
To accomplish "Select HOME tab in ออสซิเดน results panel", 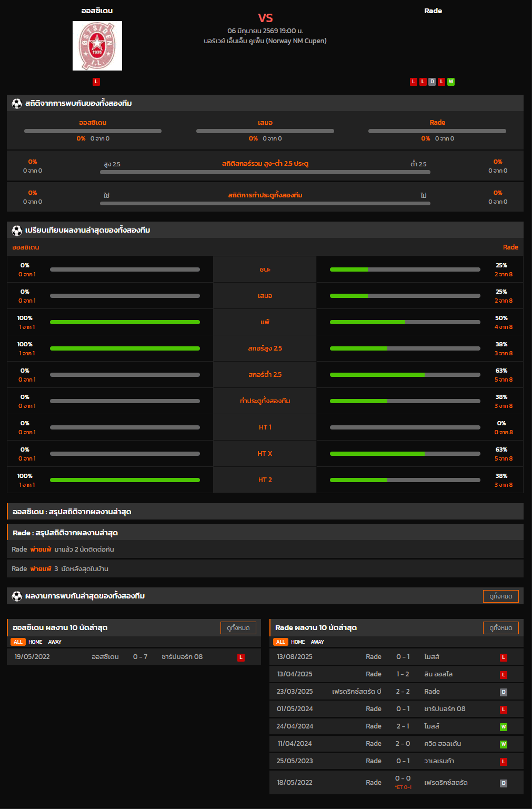I will [35, 642].
